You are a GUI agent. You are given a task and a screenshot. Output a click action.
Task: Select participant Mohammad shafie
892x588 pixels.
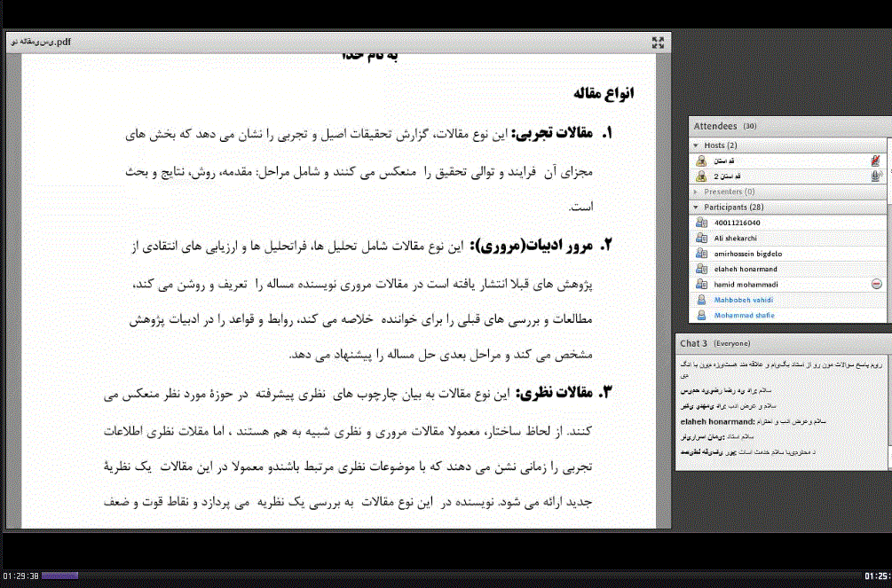[745, 315]
